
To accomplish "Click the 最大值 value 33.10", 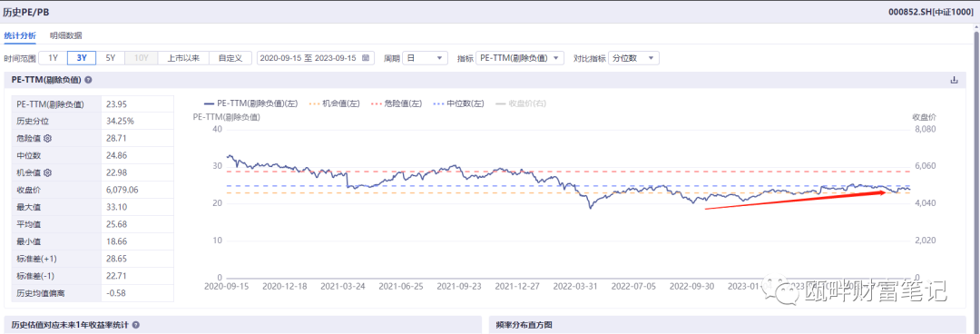I will [117, 207].
